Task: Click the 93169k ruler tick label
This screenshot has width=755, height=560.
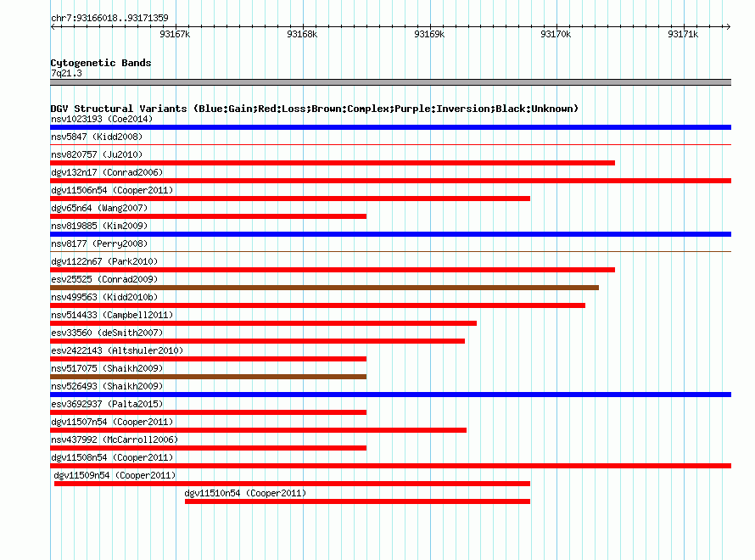Action: [x=429, y=34]
